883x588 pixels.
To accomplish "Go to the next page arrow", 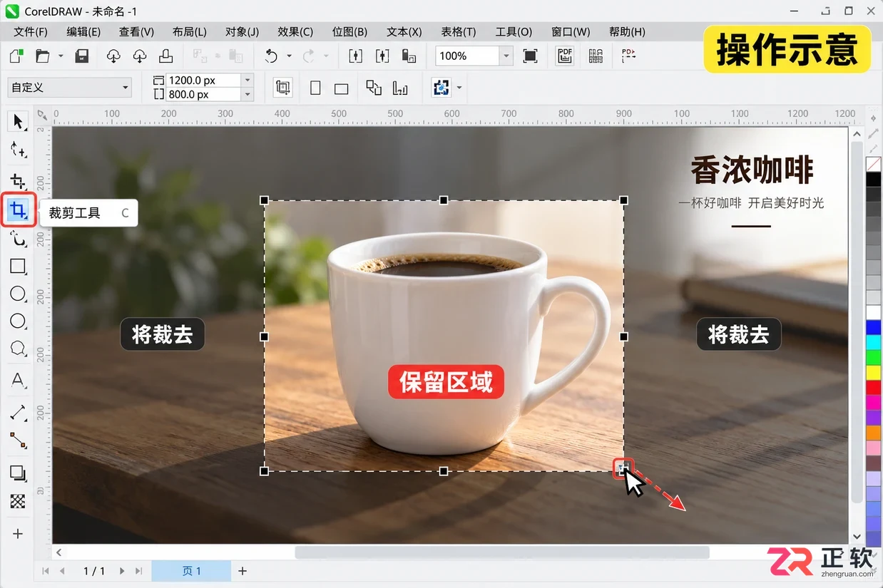I will (122, 571).
